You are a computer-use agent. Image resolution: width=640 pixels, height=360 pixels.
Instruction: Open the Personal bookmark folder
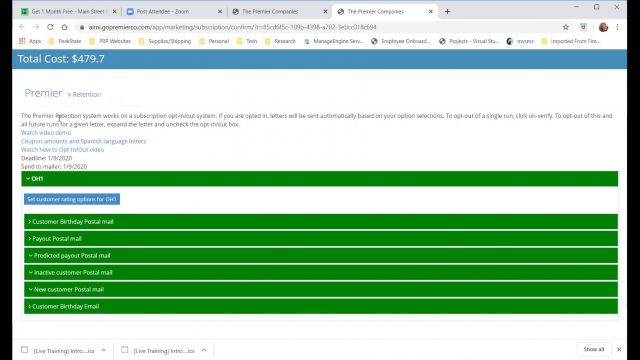click(x=214, y=41)
